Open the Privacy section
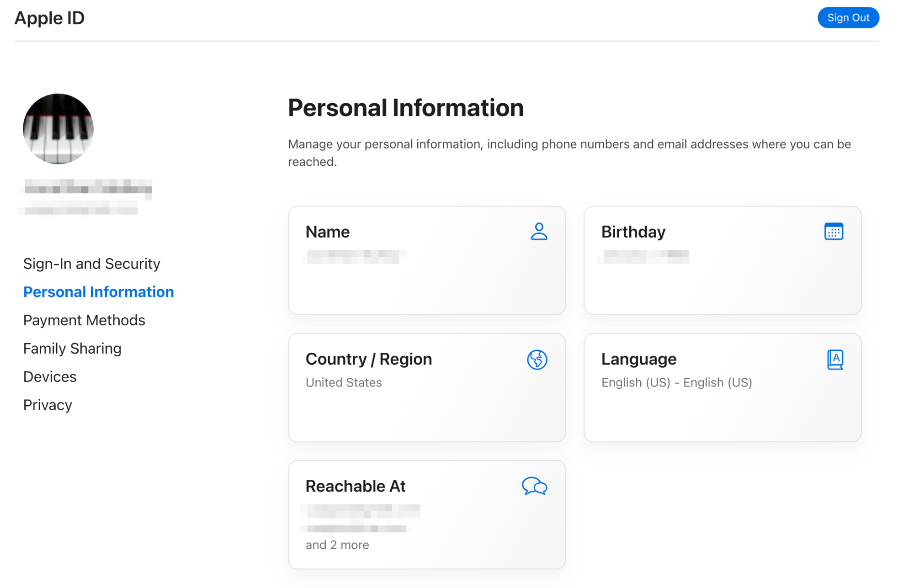Image resolution: width=914 pixels, height=588 pixels. [48, 405]
